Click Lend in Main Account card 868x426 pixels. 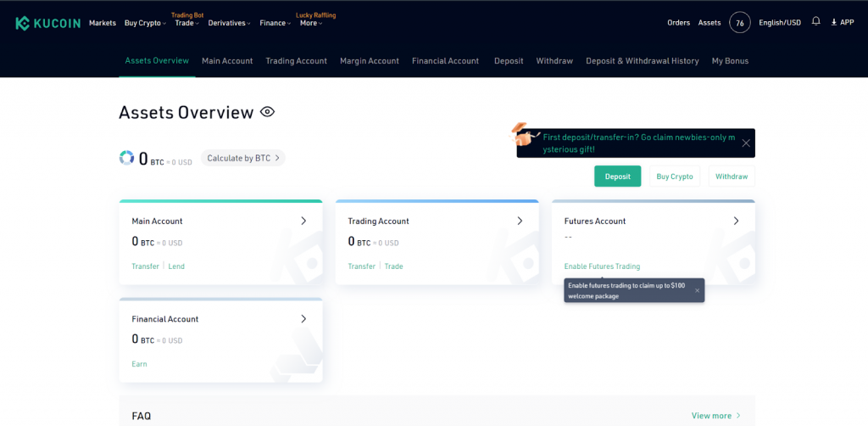pos(176,266)
